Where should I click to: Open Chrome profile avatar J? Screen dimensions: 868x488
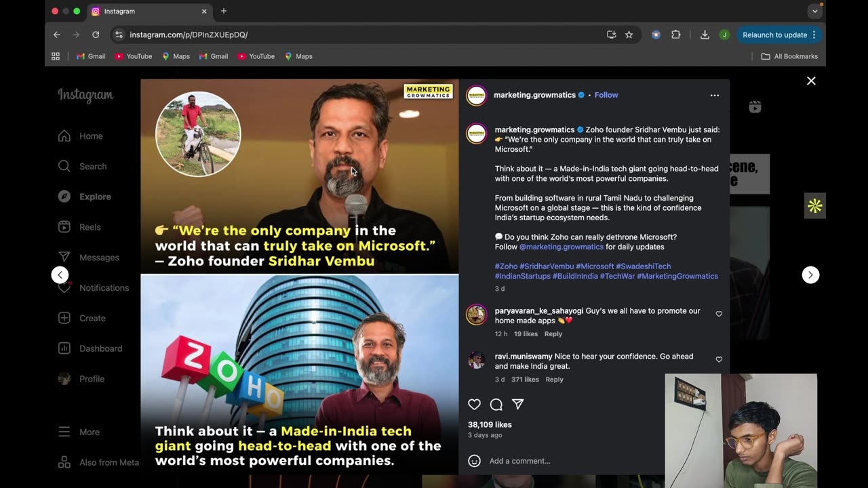pos(724,35)
